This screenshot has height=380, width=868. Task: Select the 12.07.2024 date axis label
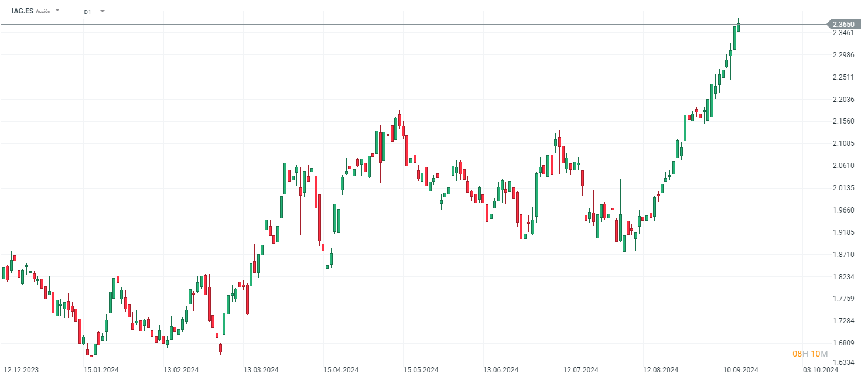[x=580, y=370]
